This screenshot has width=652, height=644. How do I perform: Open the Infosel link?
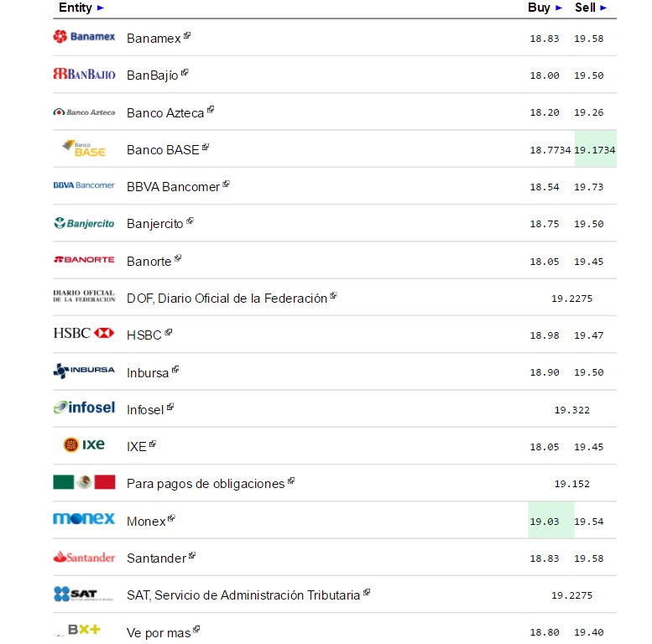click(145, 410)
